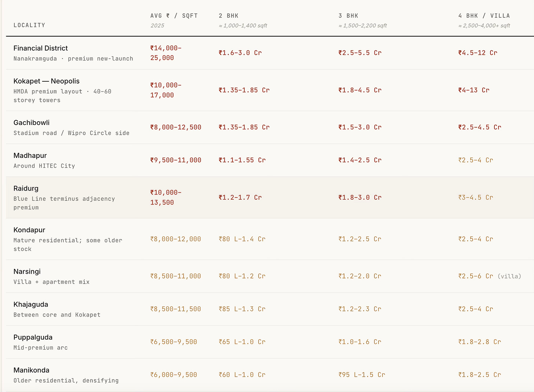
Task: Click Kokapet 2 BHK price ₹1.35-1.85 Cr
Action: pos(244,90)
